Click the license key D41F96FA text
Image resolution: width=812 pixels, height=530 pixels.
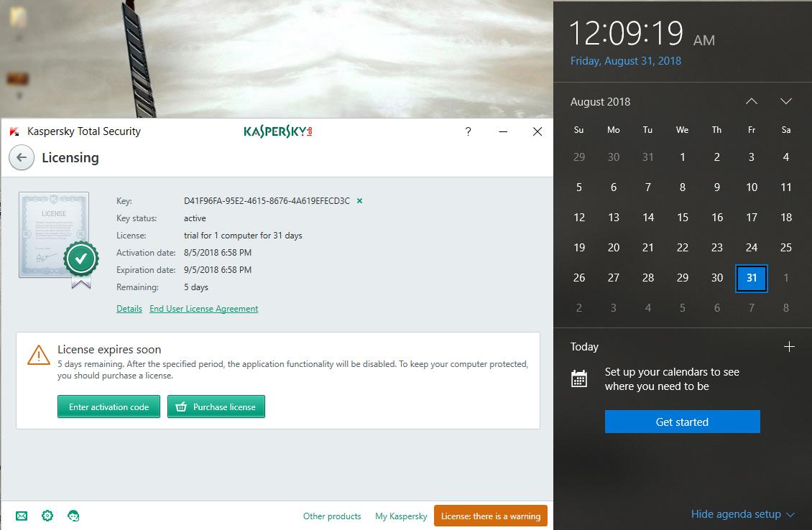point(267,201)
